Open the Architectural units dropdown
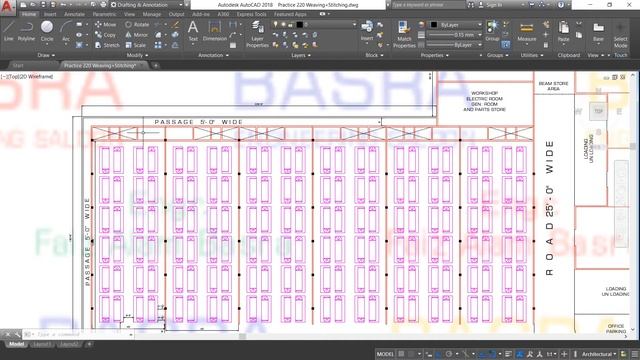This screenshot has height=360, width=640. click(x=599, y=354)
